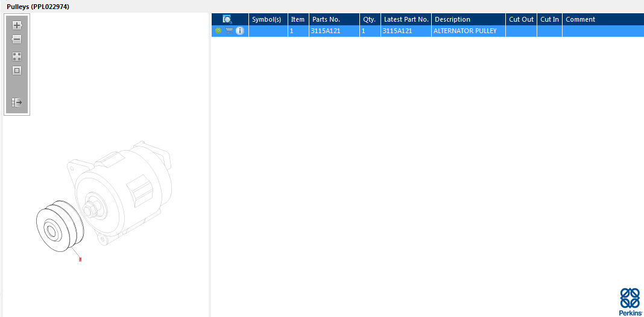Click the Item value 1 cell

pos(298,31)
